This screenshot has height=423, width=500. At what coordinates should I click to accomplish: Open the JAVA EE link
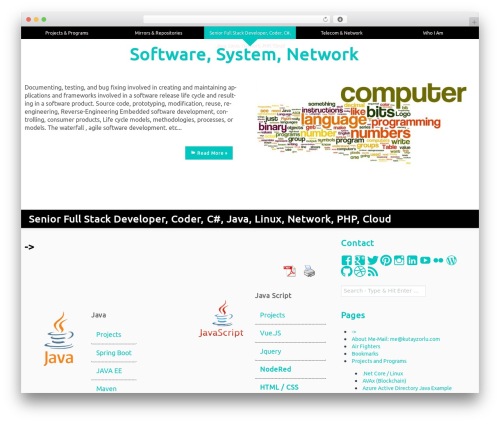click(x=109, y=371)
